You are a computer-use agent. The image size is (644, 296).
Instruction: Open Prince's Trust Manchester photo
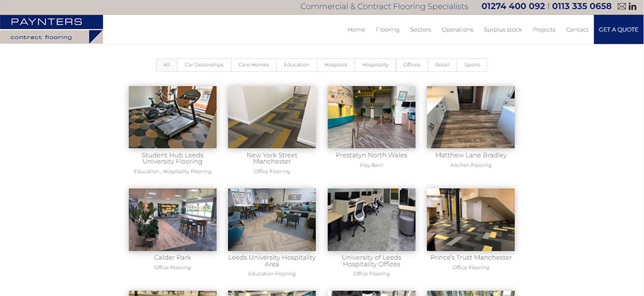tap(471, 219)
